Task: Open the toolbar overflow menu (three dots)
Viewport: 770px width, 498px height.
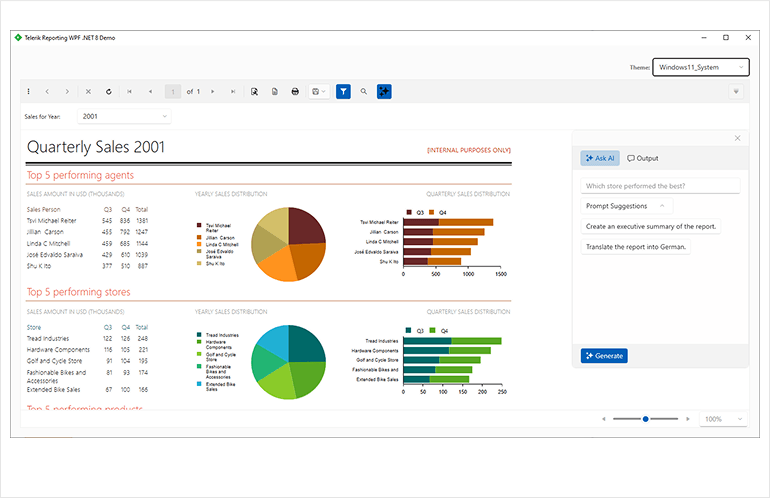Action: pos(28,91)
